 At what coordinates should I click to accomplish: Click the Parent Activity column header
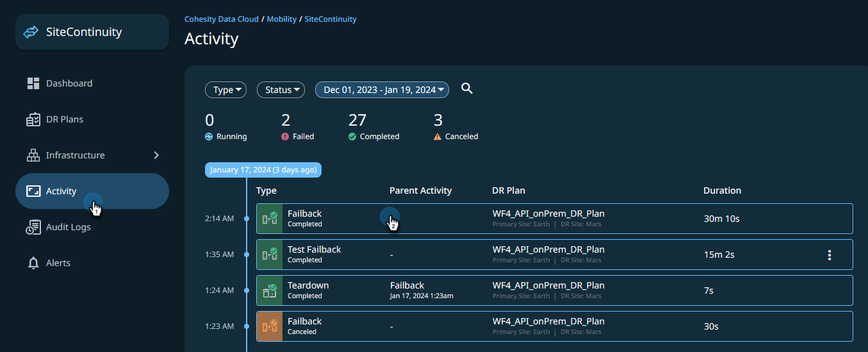tap(421, 190)
